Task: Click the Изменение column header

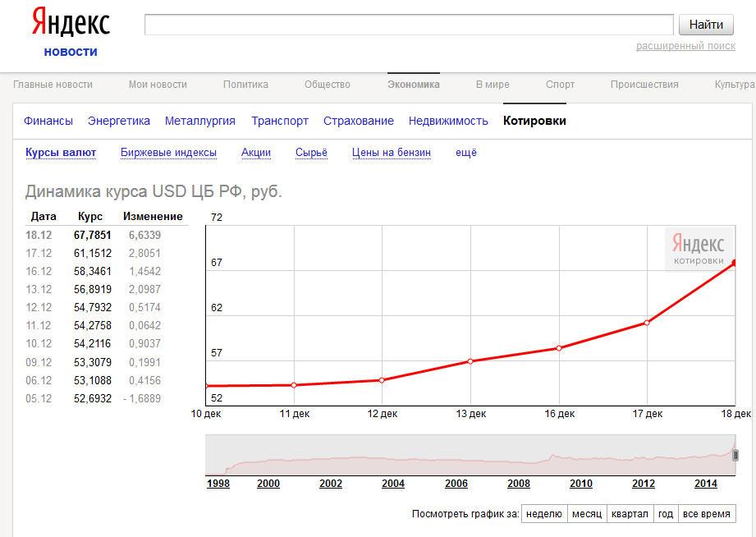Action: (153, 217)
